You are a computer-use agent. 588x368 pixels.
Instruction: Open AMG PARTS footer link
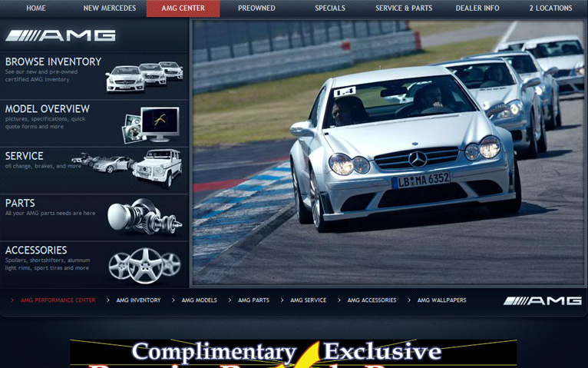(253, 300)
